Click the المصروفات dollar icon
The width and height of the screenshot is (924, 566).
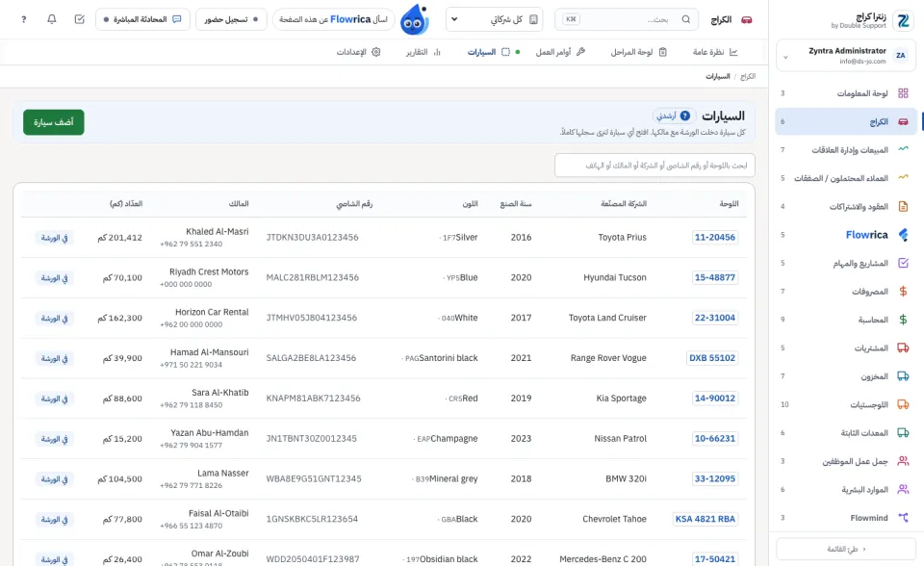903,292
